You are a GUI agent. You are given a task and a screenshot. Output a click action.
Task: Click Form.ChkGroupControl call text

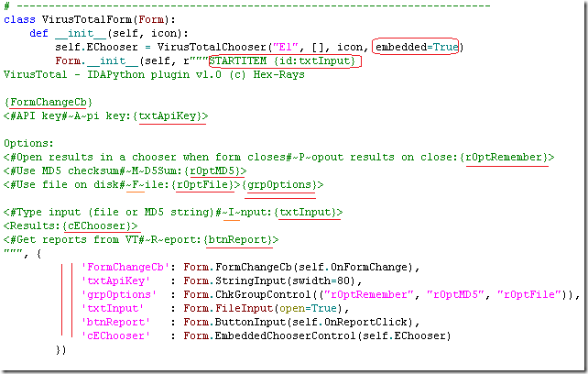(378, 295)
